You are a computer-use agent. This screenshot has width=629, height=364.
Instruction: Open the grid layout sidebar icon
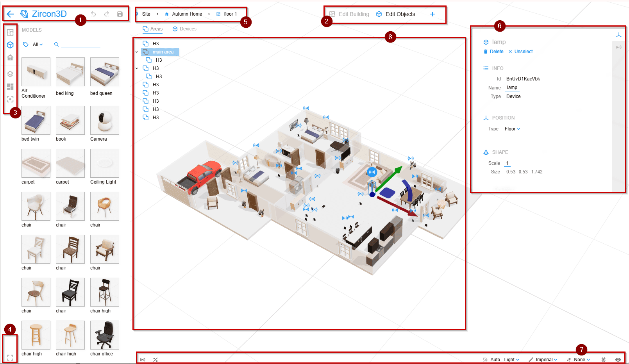coord(10,87)
